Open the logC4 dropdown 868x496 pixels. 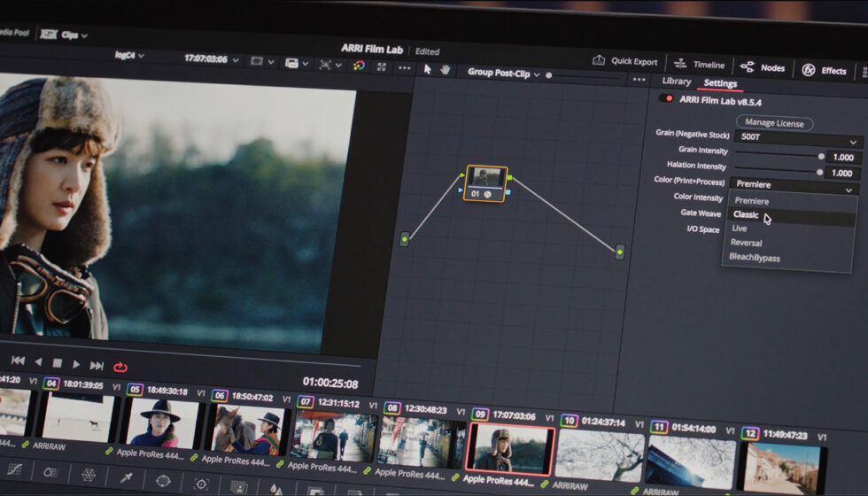[x=129, y=55]
